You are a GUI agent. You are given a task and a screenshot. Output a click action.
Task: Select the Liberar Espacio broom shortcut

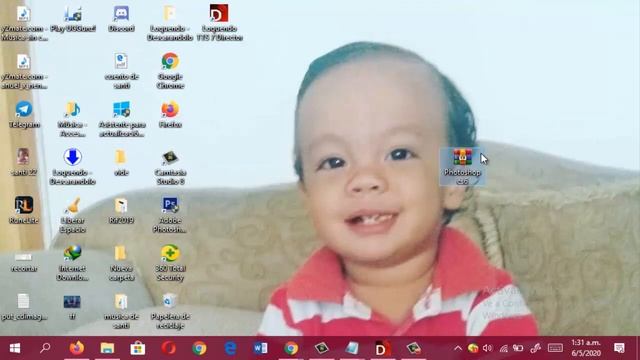(73, 215)
